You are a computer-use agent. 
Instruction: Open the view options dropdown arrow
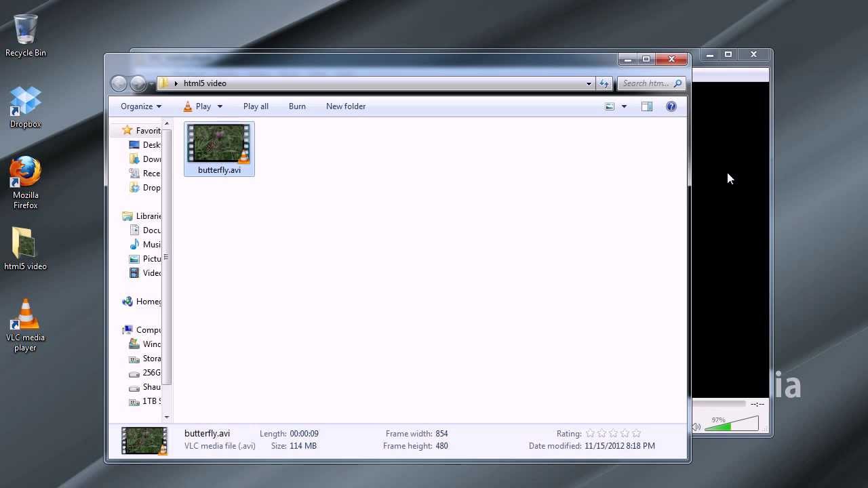(x=624, y=106)
